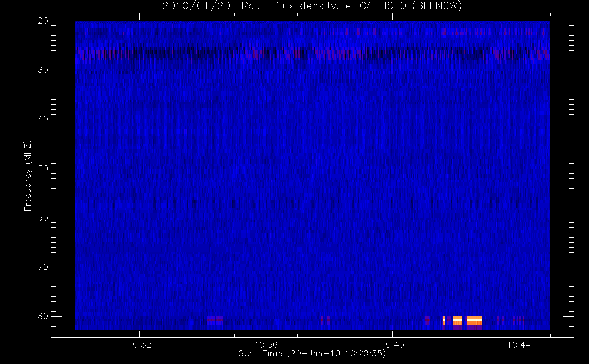Screen dimensions: 589x364
Task: Click the 10:32 time tick label
Action: tap(139, 345)
